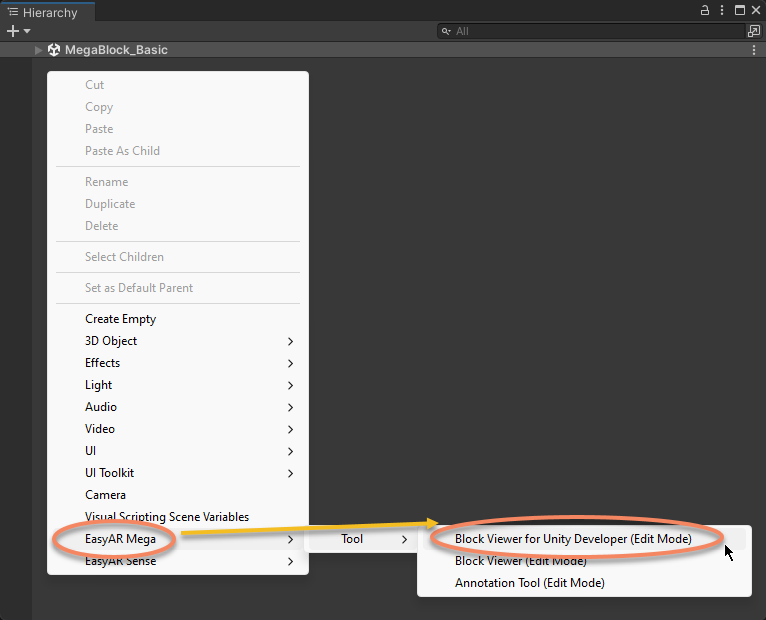Create a Camera object
The height and width of the screenshot is (620, 766).
[x=178, y=495]
